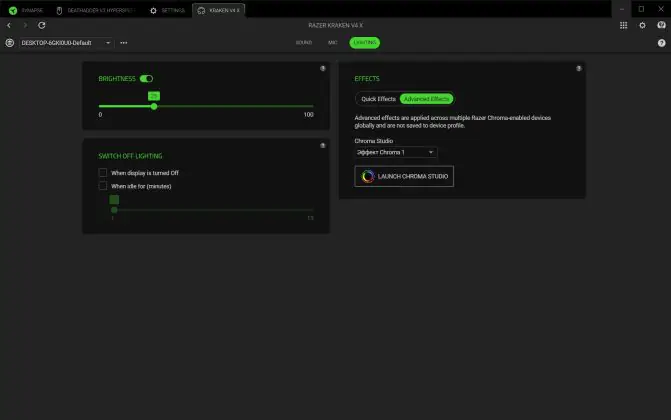Open the feedback/support headset icon

[x=661, y=25]
